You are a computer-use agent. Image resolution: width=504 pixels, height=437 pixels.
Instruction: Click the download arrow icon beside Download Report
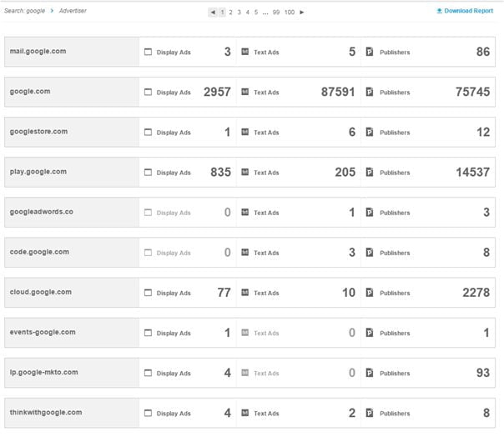(440, 12)
